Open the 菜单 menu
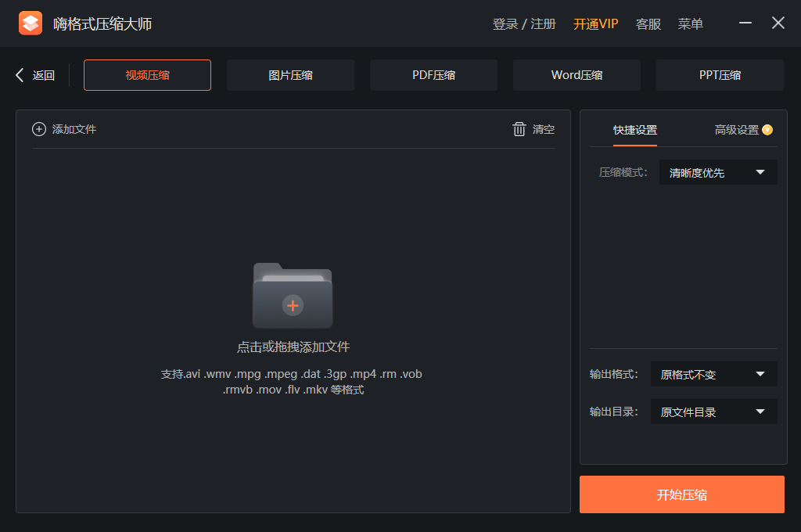Image resolution: width=801 pixels, height=532 pixels. point(691,23)
